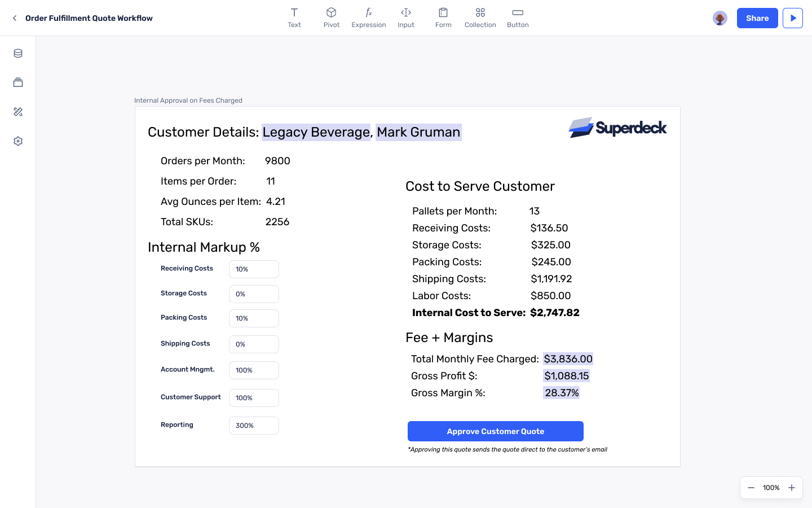Click the Order Fulfillment Quote Workflow title
812x508 pixels.
point(89,18)
